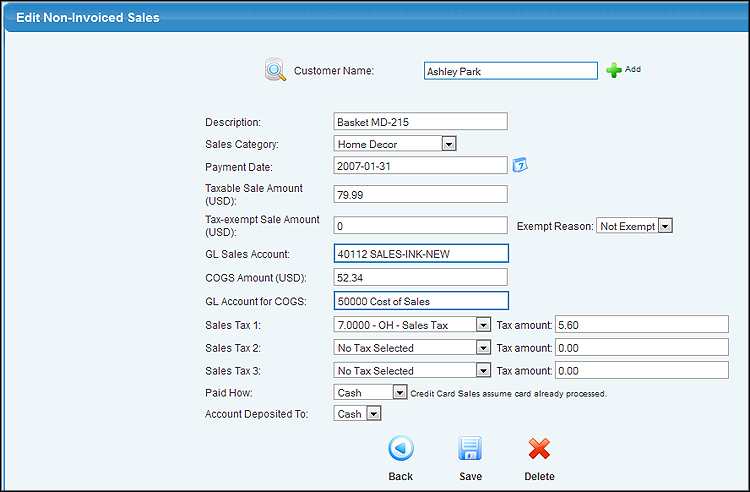Click the Save floppy disk icon
Image resolution: width=750 pixels, height=492 pixels.
pyautogui.click(x=470, y=448)
